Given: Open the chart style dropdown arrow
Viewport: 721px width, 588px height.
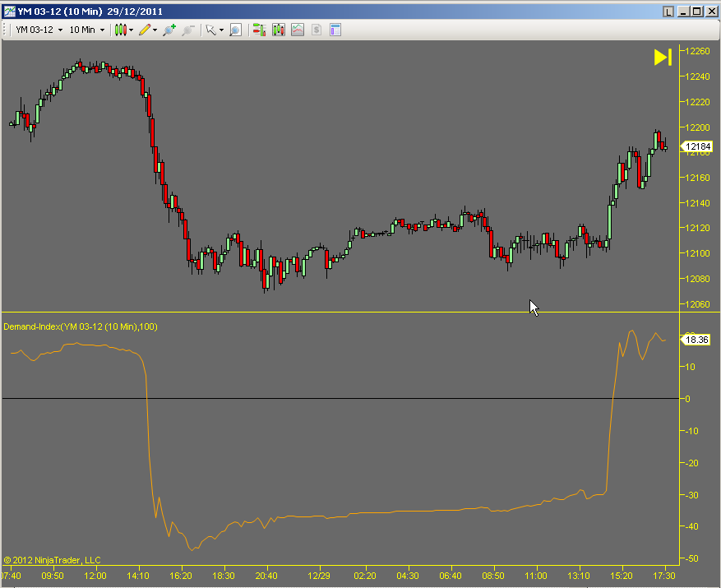Looking at the screenshot, I should (x=132, y=30).
